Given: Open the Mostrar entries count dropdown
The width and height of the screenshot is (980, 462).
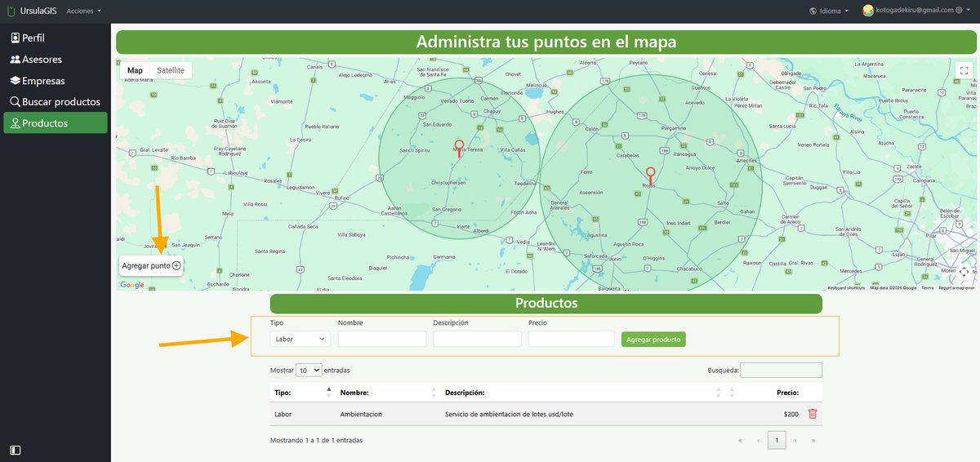Looking at the screenshot, I should tap(309, 370).
